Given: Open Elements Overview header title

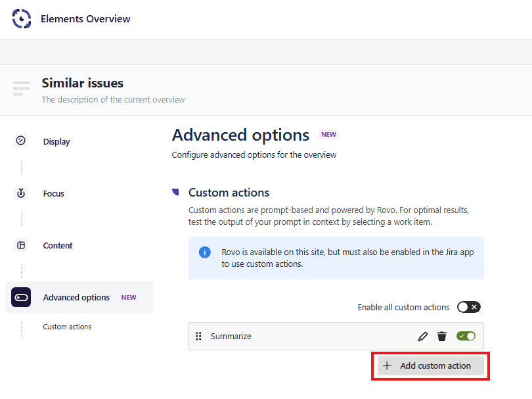Looking at the screenshot, I should 85,19.
